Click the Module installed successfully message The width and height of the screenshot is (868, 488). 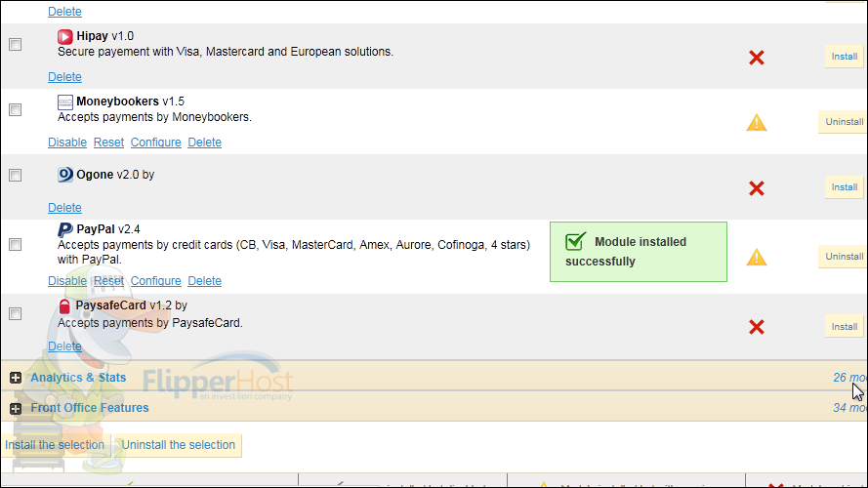(639, 252)
